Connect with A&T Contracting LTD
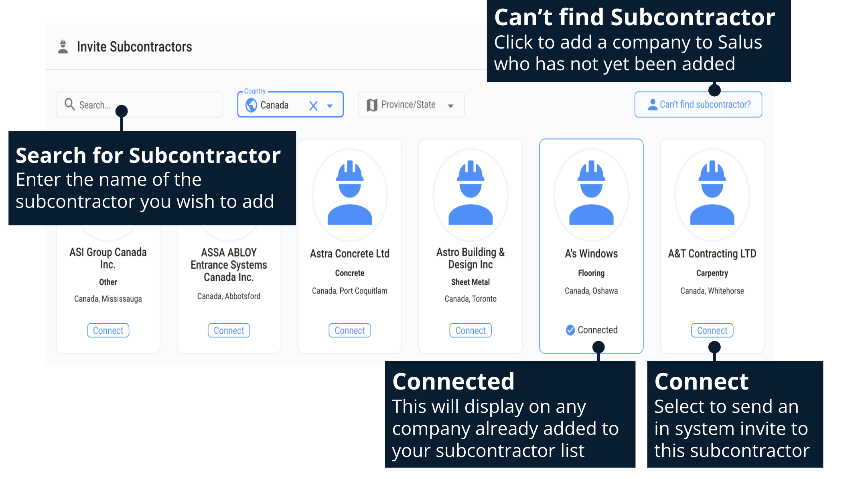 (712, 331)
